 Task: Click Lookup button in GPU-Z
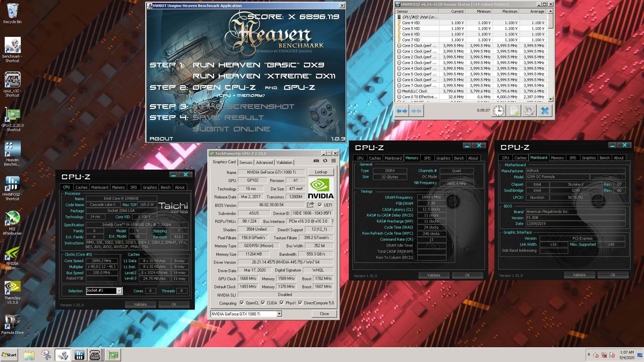click(x=321, y=172)
